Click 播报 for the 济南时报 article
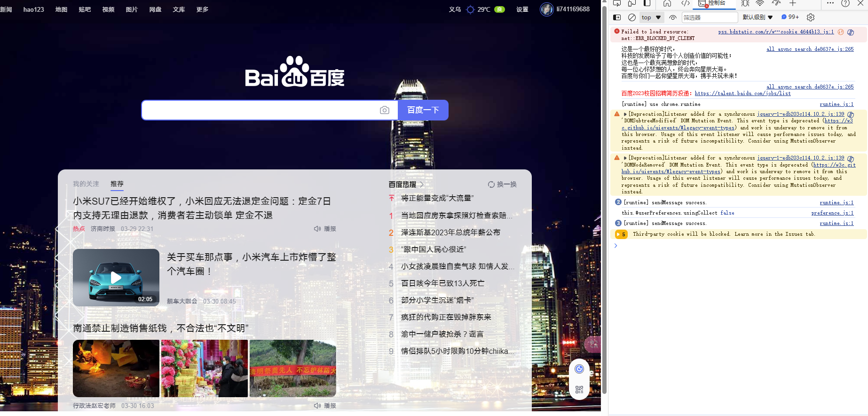Viewport: 868px width, 416px height. coord(325,229)
